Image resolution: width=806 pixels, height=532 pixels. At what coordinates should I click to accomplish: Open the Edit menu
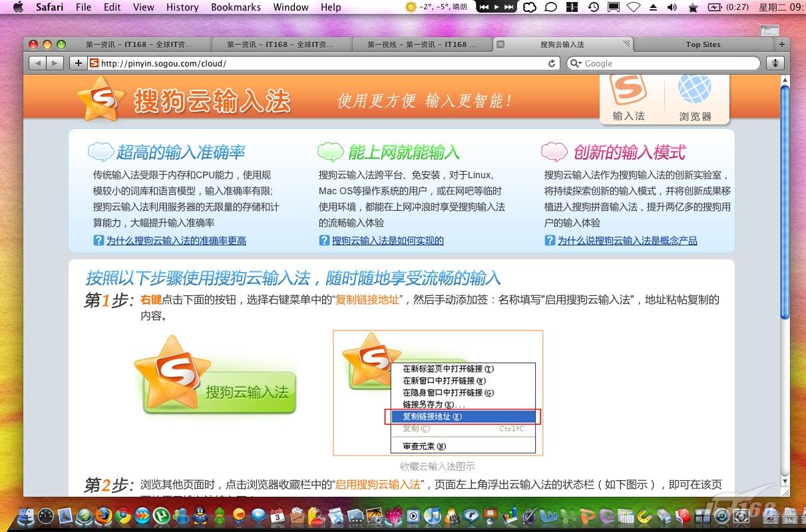(x=112, y=7)
